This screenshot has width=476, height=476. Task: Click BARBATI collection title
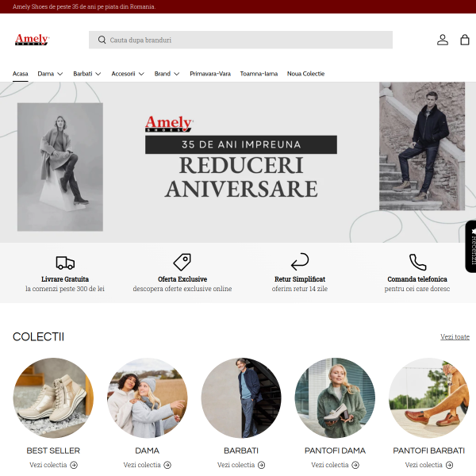[x=241, y=451]
